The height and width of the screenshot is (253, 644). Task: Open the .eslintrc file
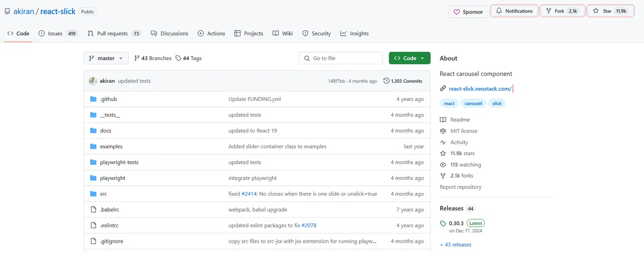(109, 225)
